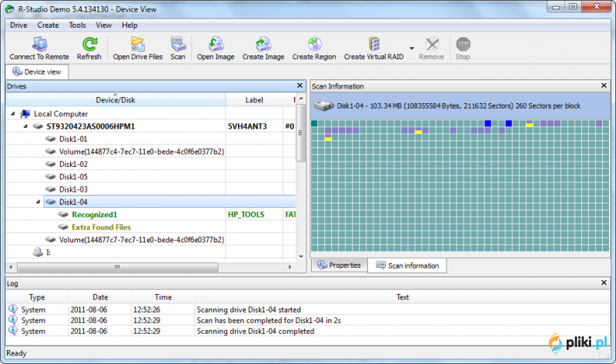Select the Recognized1 partition

tap(94, 215)
